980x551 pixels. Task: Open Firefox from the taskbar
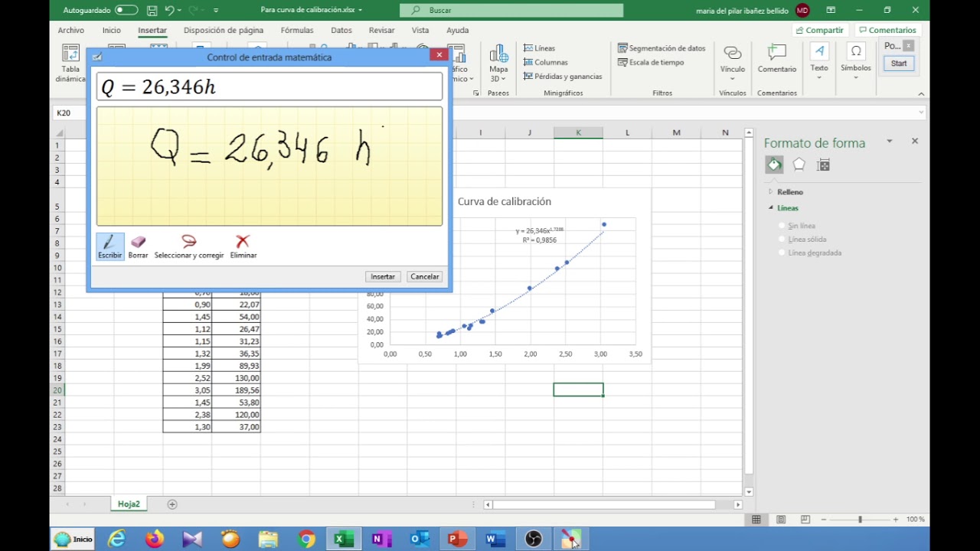click(x=155, y=540)
